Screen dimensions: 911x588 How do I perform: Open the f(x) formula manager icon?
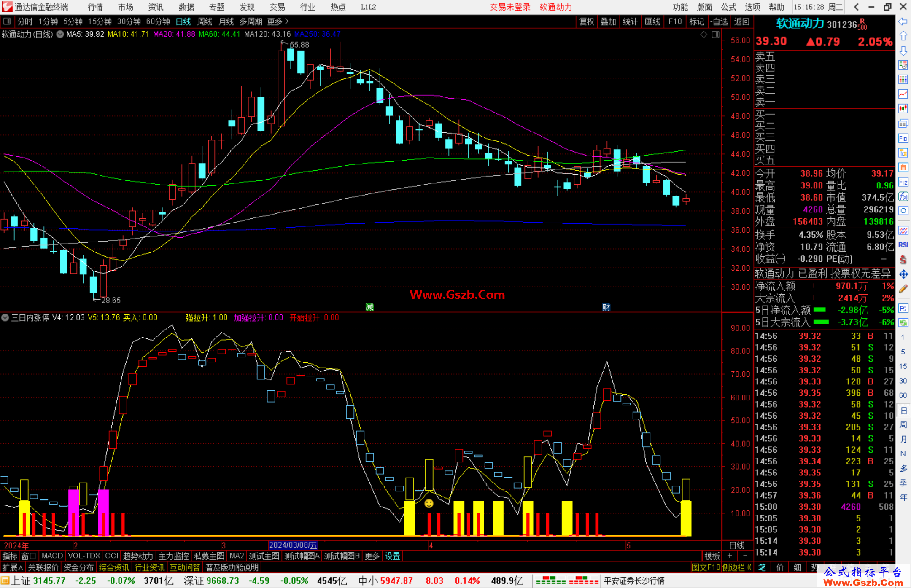[x=903, y=196]
